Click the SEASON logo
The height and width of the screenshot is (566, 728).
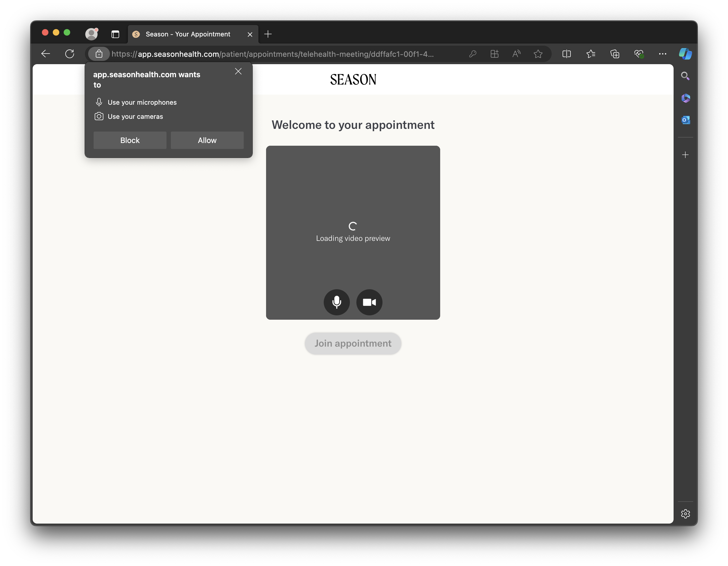pos(353,79)
